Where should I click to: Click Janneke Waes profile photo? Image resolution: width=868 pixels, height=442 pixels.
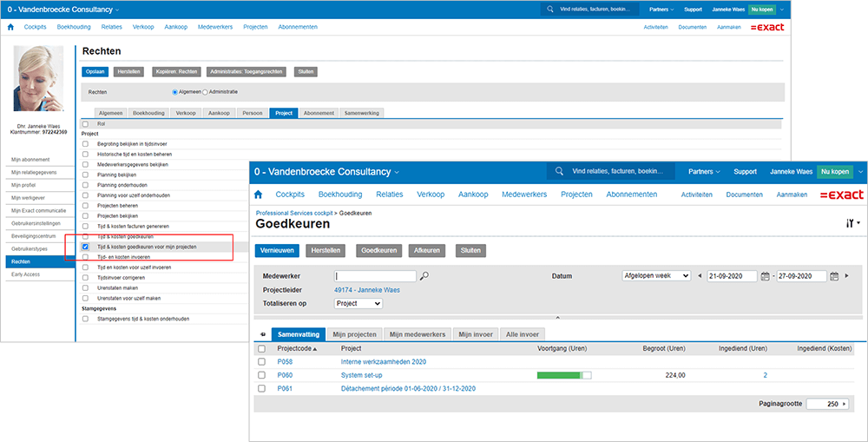(x=39, y=78)
